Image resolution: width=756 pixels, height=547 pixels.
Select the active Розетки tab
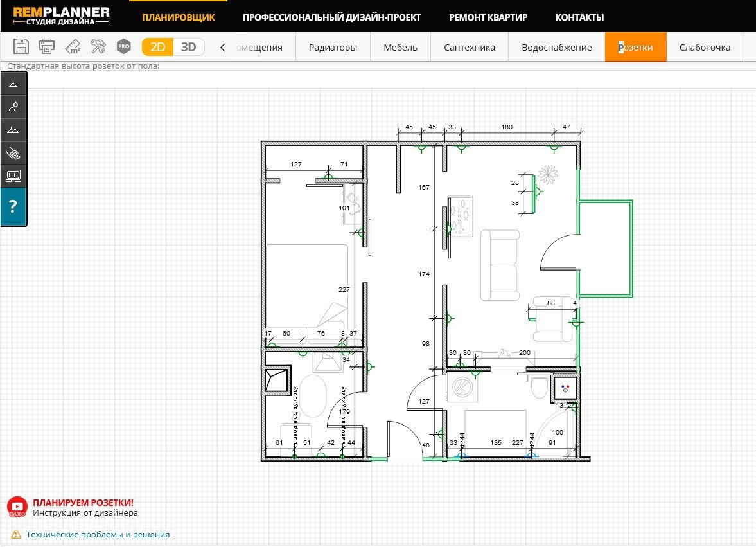635,48
